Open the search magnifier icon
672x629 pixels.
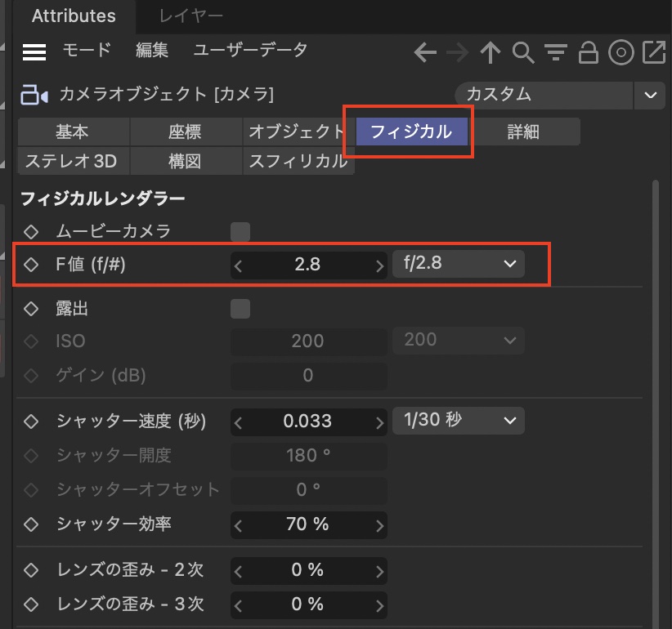point(523,53)
